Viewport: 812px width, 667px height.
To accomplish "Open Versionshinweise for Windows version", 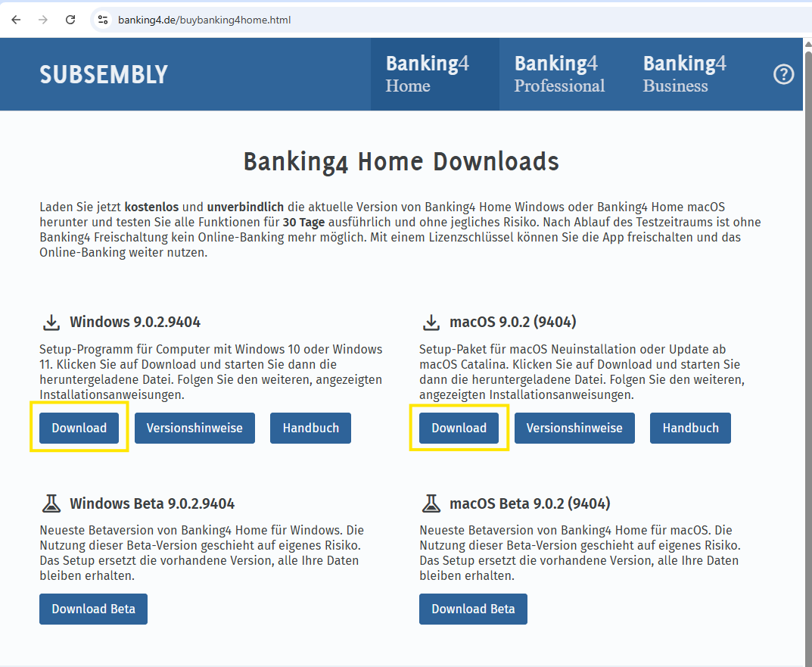I will pyautogui.click(x=194, y=428).
